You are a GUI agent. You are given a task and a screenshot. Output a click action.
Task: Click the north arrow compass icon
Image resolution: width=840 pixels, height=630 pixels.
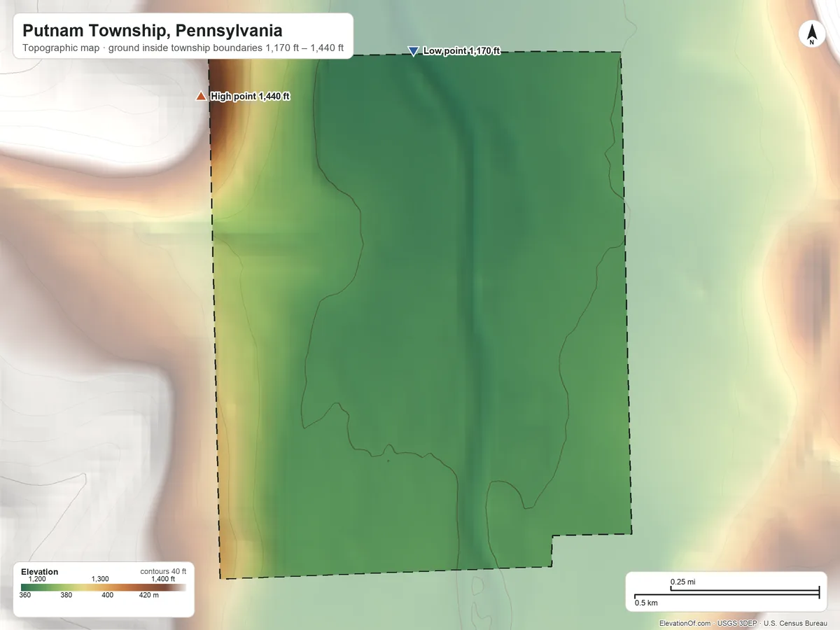(812, 34)
